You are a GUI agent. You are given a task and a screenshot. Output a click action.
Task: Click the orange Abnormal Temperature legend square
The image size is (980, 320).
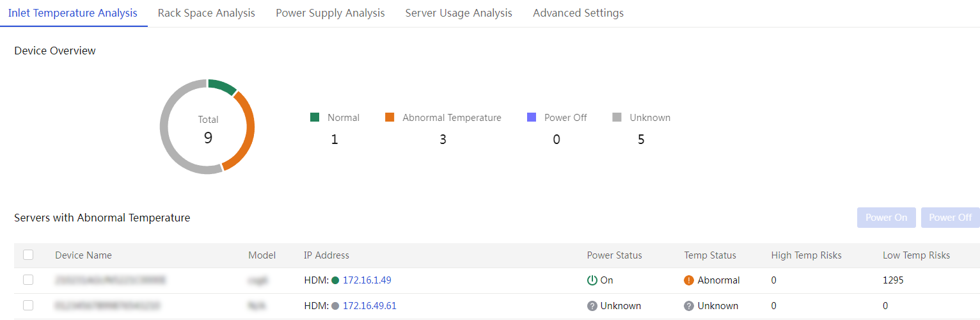(390, 117)
